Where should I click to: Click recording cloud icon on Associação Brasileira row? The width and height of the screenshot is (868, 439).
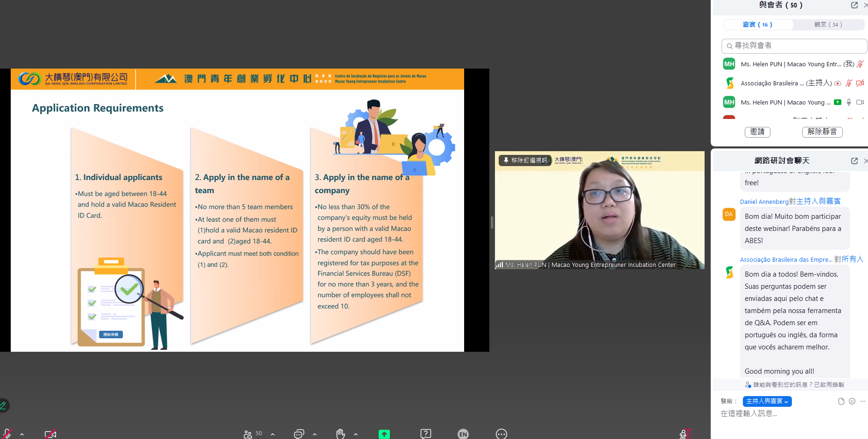[838, 84]
